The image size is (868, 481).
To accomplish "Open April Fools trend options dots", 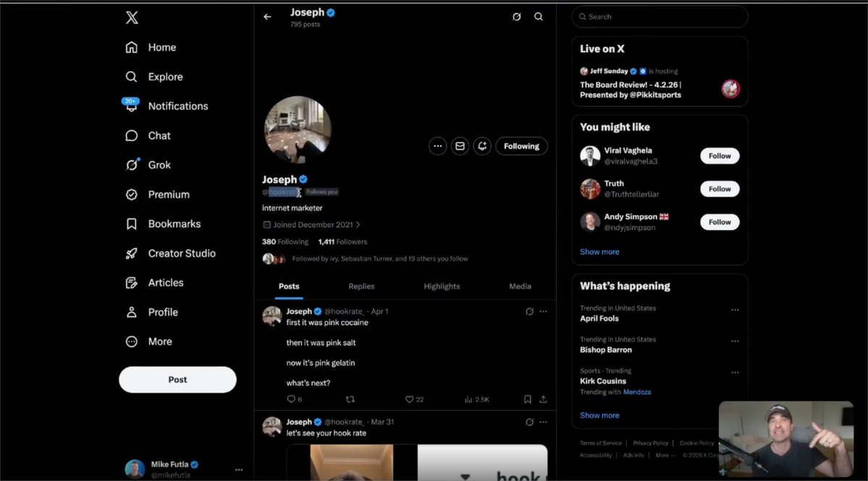I will [735, 310].
